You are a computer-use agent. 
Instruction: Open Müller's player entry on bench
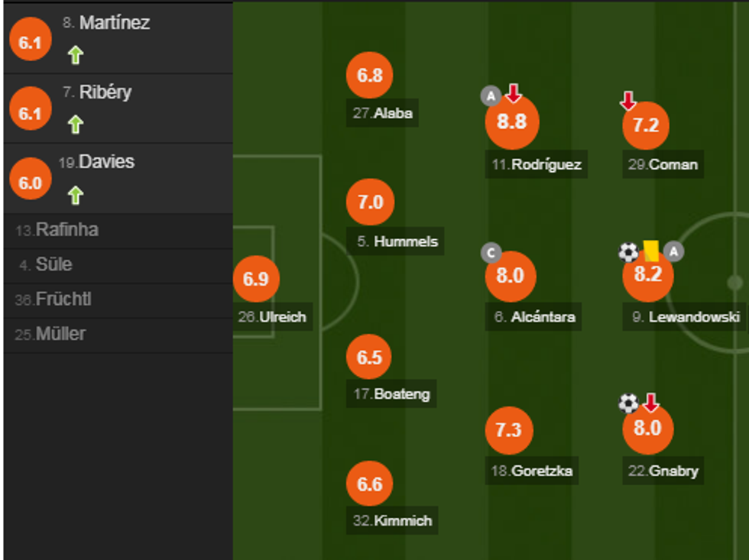pyautogui.click(x=60, y=334)
